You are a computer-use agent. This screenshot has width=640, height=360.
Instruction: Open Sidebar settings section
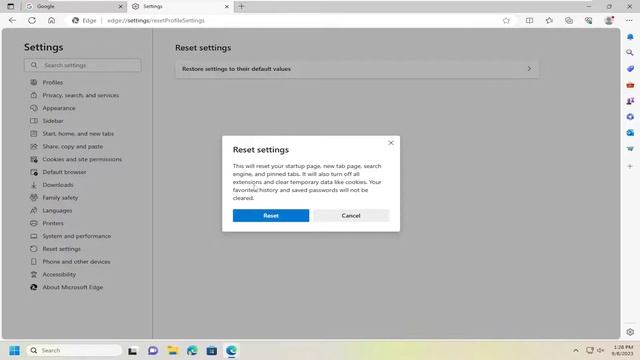coord(53,121)
